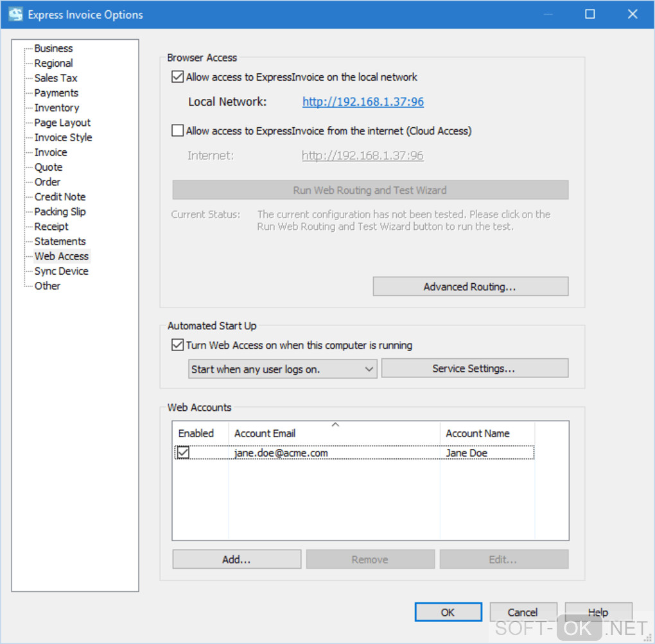Select Quote in the options tree
The image size is (655, 644).
click(x=48, y=167)
